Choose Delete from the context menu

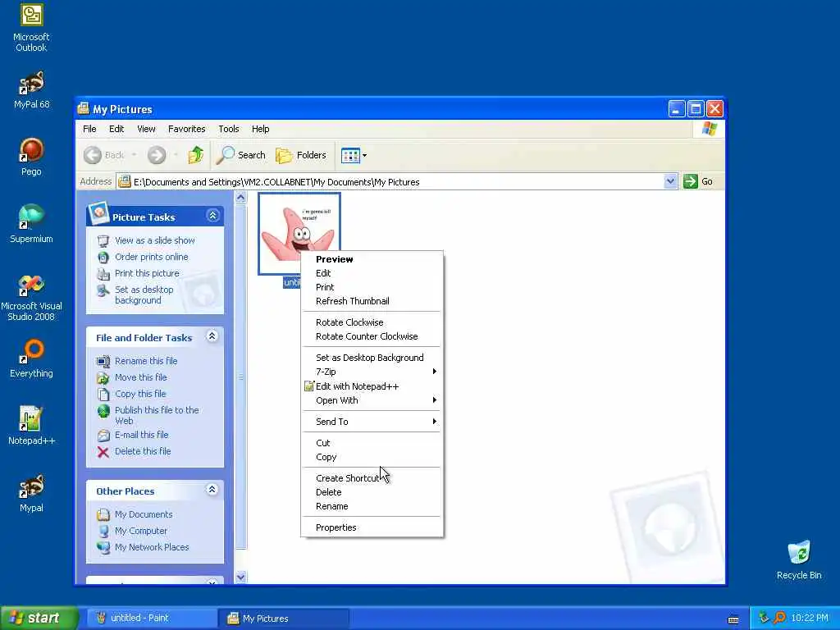(372, 492)
